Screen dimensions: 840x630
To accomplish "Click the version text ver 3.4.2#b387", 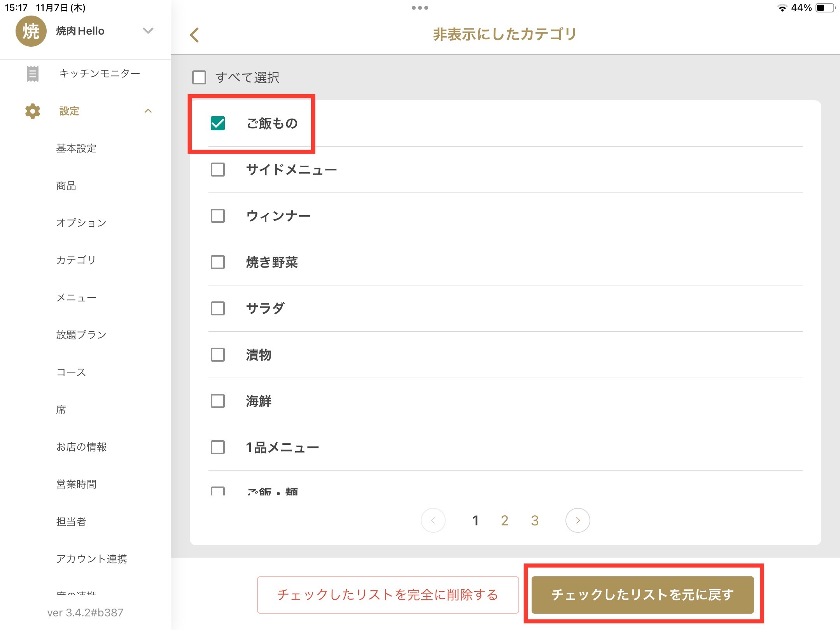I will point(85,612).
